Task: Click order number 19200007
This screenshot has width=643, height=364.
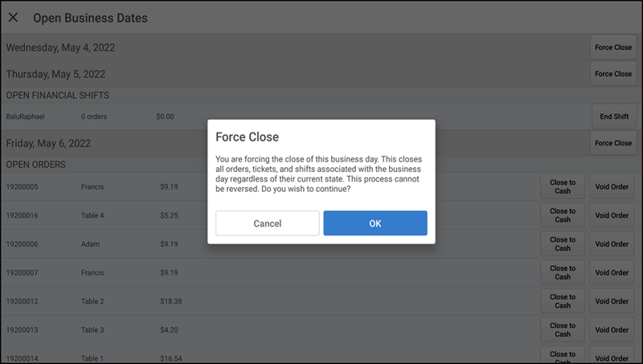Action: (23, 273)
